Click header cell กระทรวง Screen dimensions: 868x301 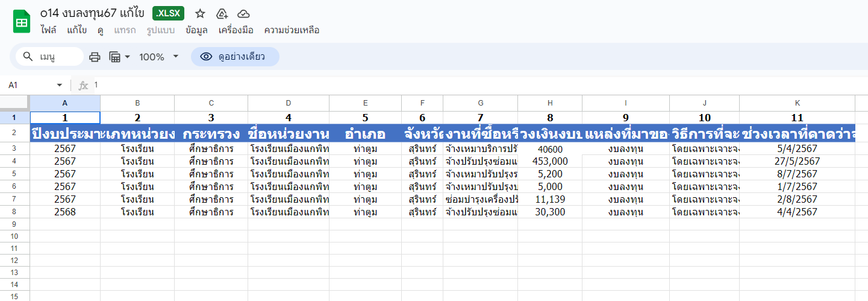[211, 133]
